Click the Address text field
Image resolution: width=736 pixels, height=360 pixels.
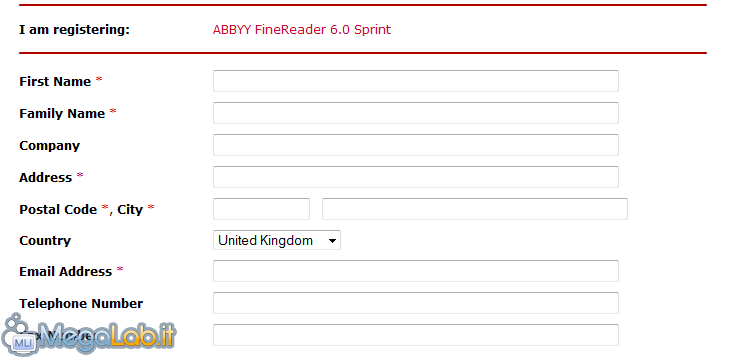[416, 177]
